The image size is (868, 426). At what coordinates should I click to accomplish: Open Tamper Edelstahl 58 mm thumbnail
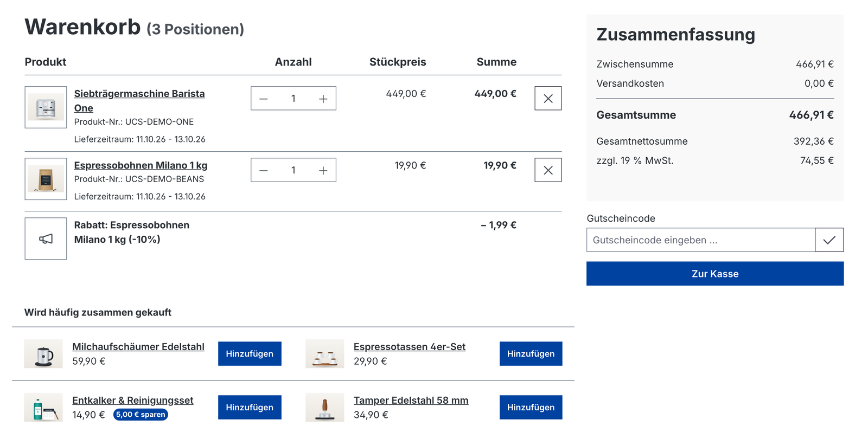[x=325, y=408]
